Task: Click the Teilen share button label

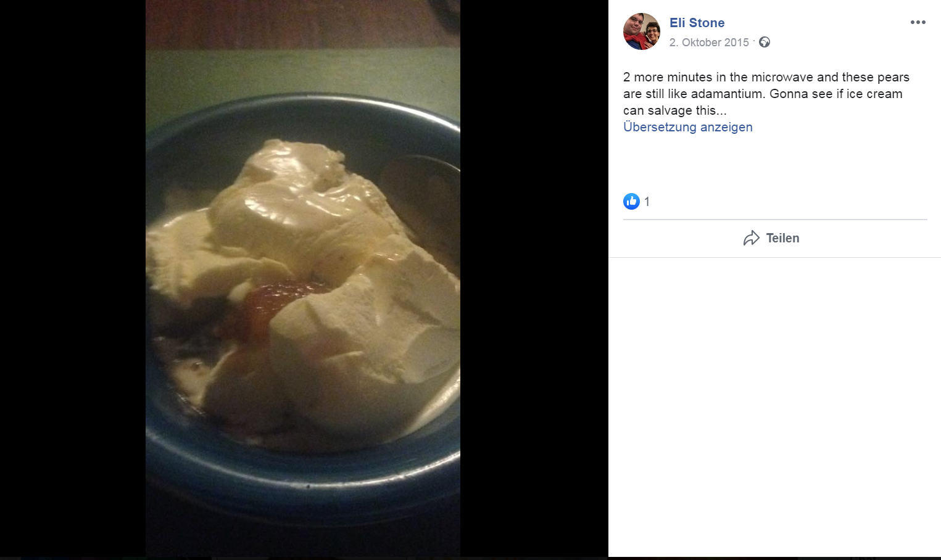Action: [x=782, y=238]
